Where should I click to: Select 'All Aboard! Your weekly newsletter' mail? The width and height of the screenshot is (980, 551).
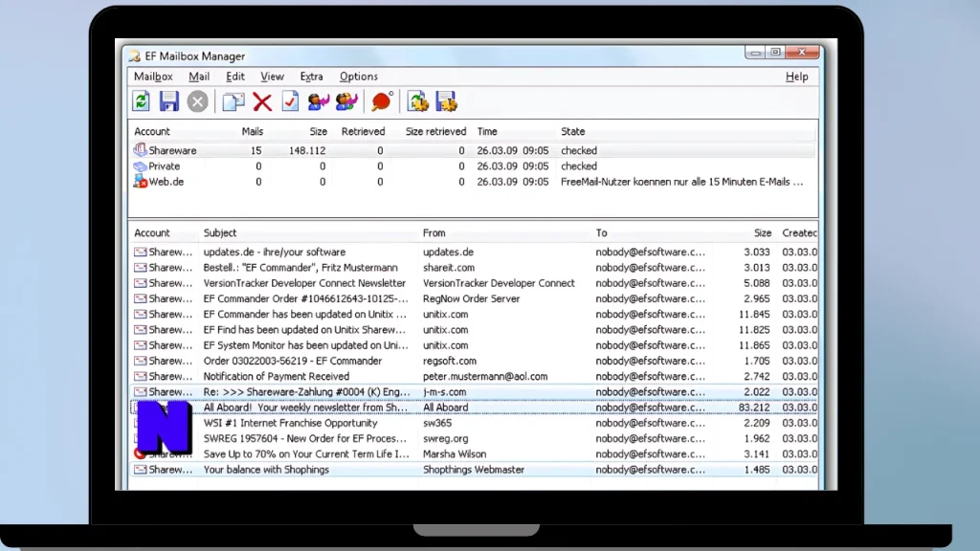pos(305,408)
